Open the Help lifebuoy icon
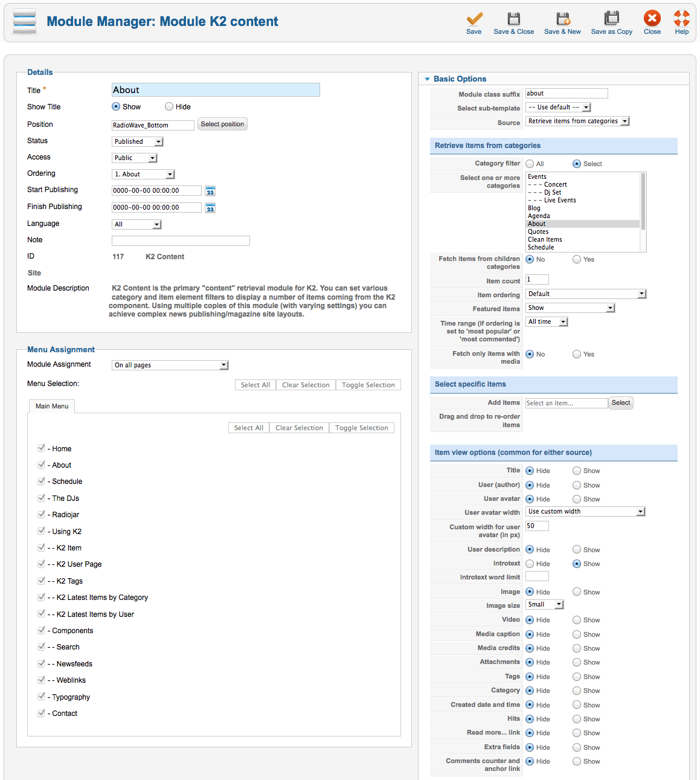 tap(682, 18)
